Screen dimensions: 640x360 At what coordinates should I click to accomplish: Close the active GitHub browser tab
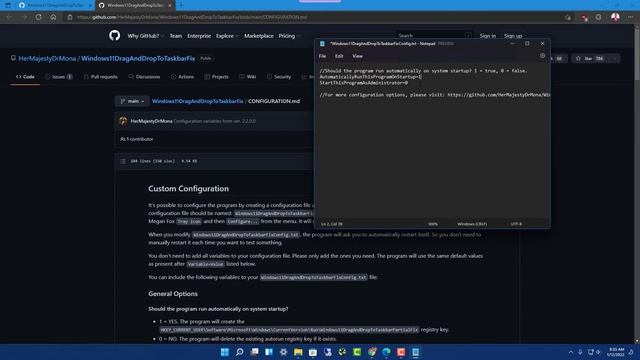170,5
